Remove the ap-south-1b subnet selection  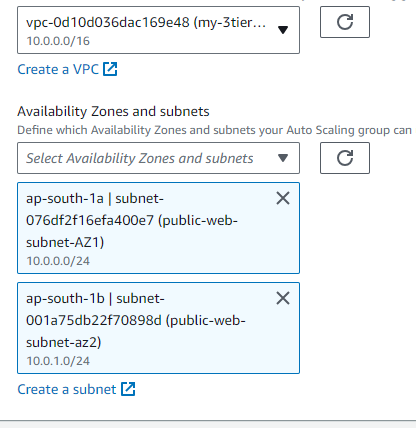[283, 298]
